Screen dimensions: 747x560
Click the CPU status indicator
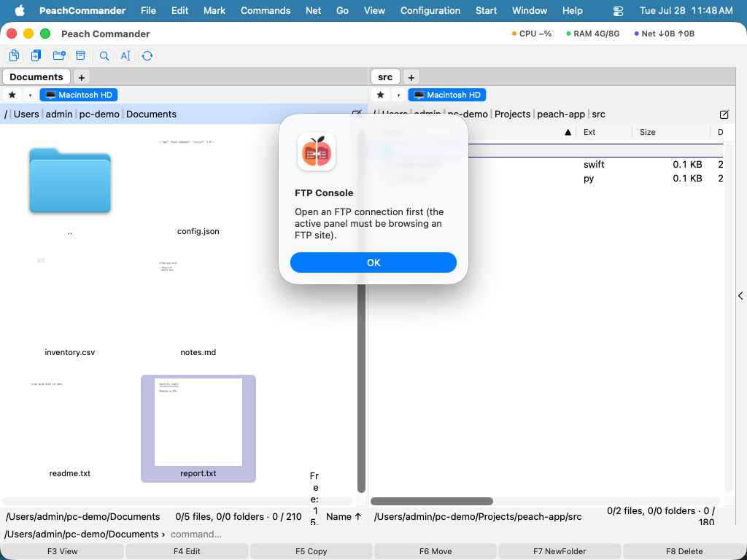point(532,34)
